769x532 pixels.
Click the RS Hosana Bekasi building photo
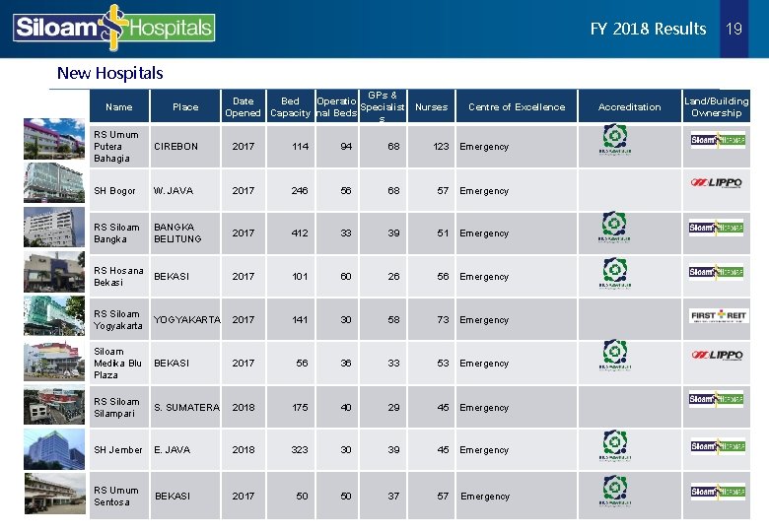[x=54, y=272]
